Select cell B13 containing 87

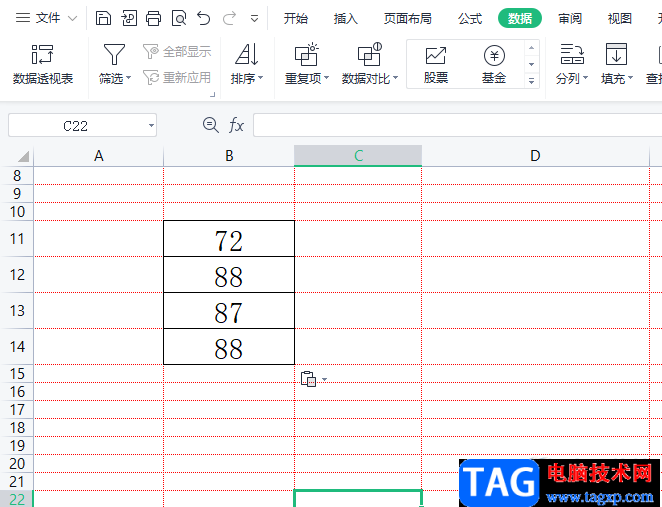(x=229, y=310)
